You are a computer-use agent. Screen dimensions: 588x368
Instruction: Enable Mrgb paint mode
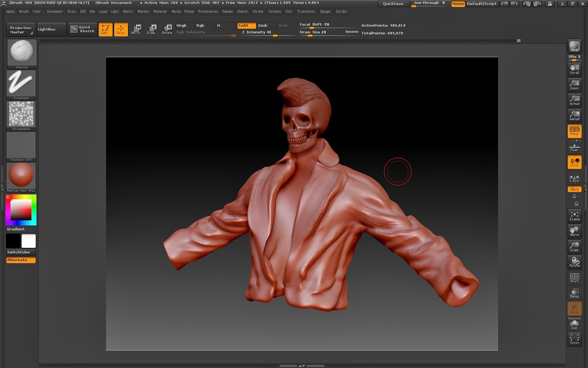coord(184,25)
